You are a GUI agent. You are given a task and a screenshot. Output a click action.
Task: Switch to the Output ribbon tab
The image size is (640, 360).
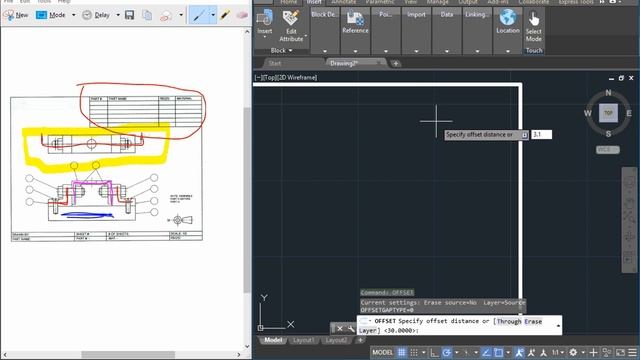coord(468,2)
